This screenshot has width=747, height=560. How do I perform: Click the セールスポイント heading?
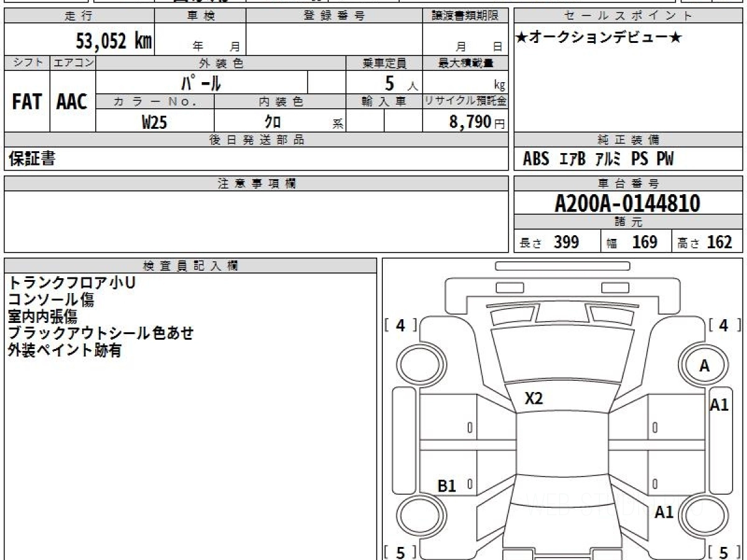tap(629, 16)
